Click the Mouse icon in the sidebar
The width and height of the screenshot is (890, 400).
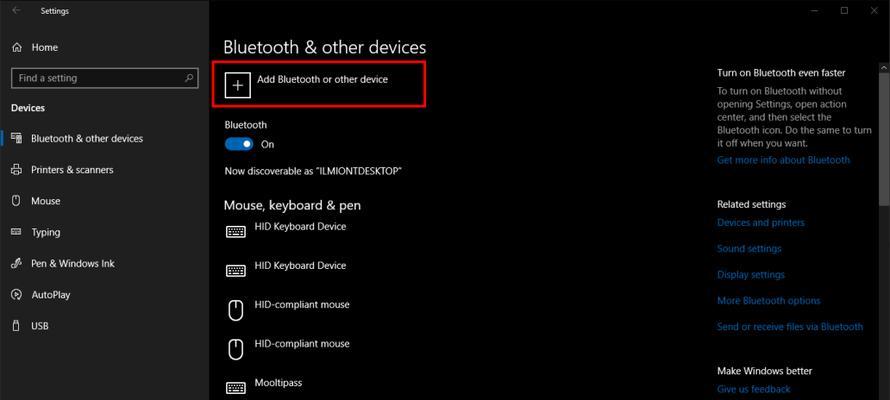pos(16,201)
